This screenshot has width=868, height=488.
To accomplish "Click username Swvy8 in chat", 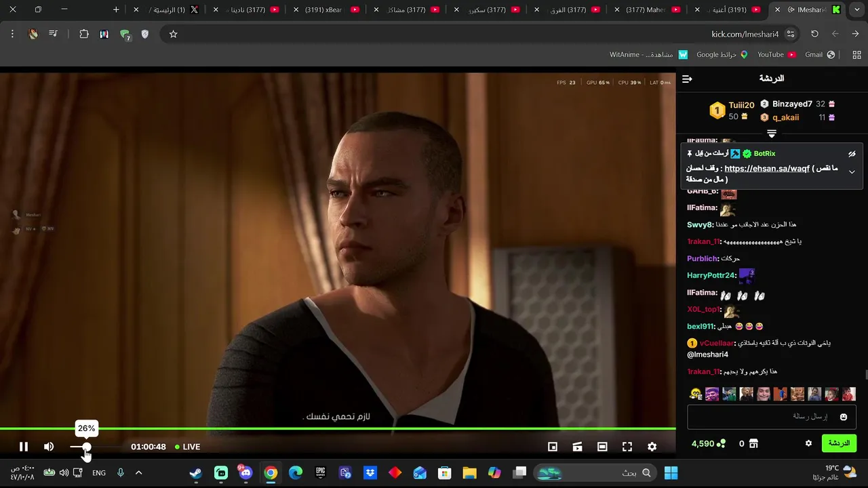I will click(x=701, y=224).
